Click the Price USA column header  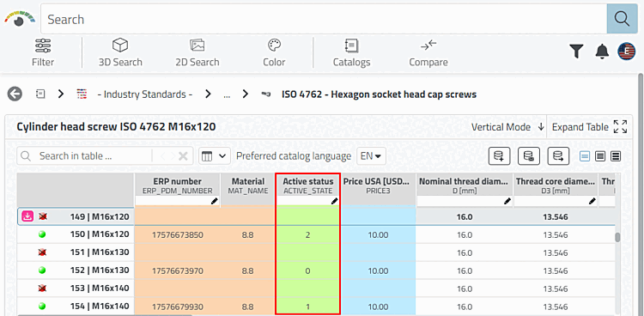click(378, 185)
